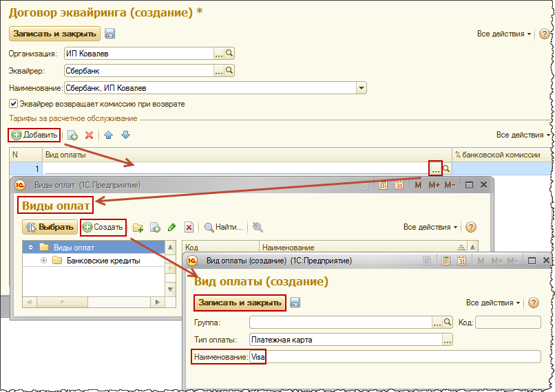The width and height of the screenshot is (555, 392).
Task: Click the 'Выбрать' button in Виды оплат
Action: tap(50, 227)
